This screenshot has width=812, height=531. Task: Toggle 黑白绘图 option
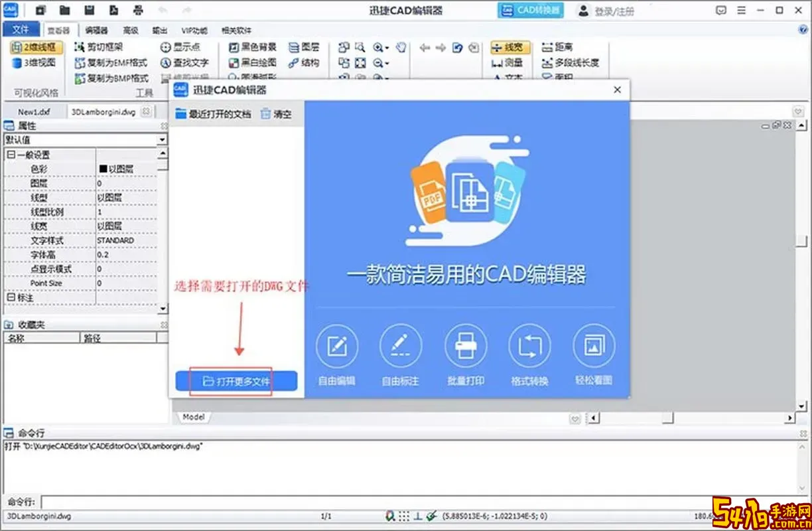(x=253, y=63)
